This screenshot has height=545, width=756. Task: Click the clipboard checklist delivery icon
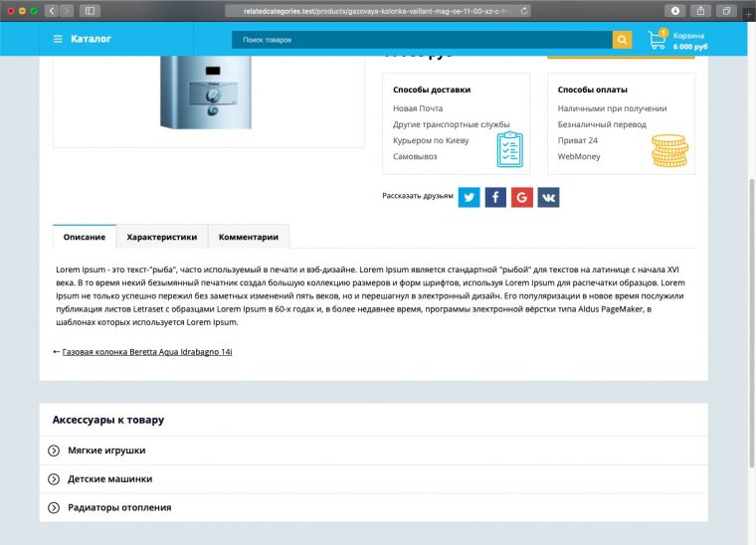tap(509, 149)
